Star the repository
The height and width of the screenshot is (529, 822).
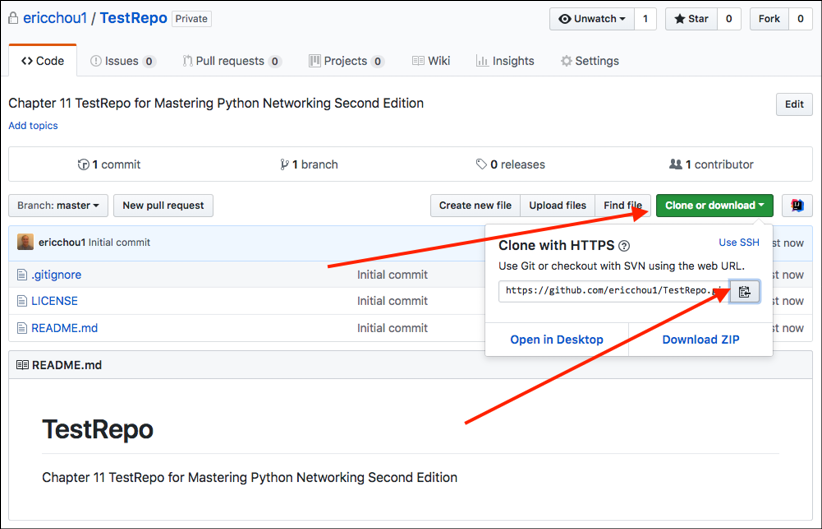[x=691, y=19]
